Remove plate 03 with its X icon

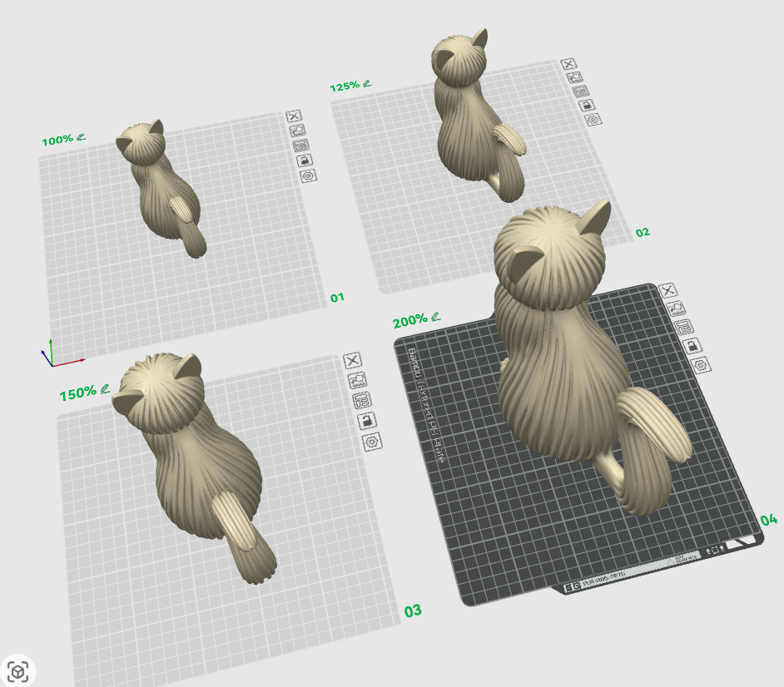353,360
